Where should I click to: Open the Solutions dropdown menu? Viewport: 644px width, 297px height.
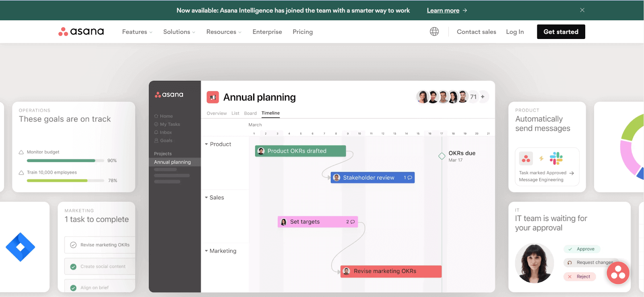tap(179, 32)
